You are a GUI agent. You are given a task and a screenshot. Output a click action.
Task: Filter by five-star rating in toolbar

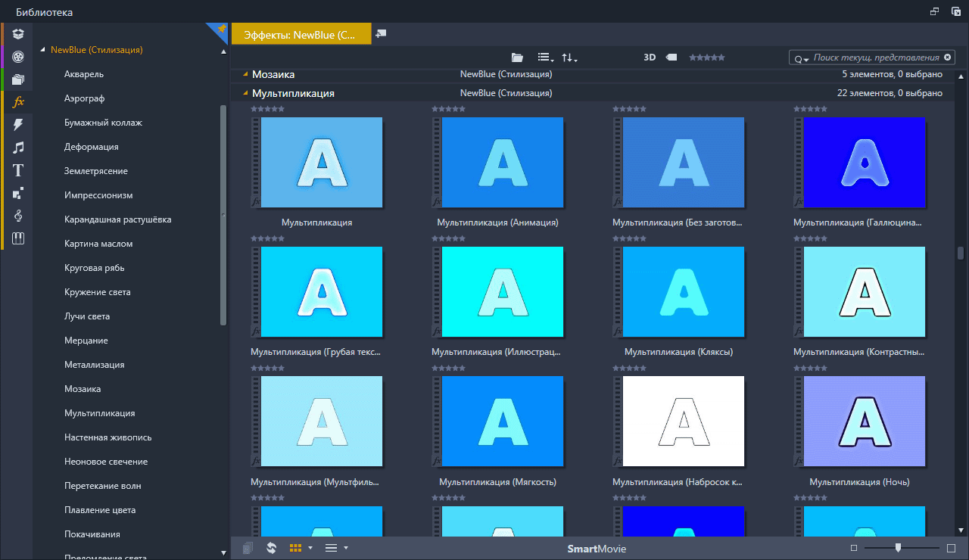tap(706, 58)
